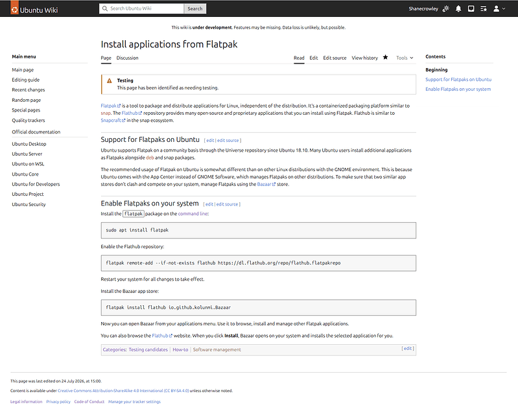
Task: Open Manage your tracker settings link
Action: [134, 402]
